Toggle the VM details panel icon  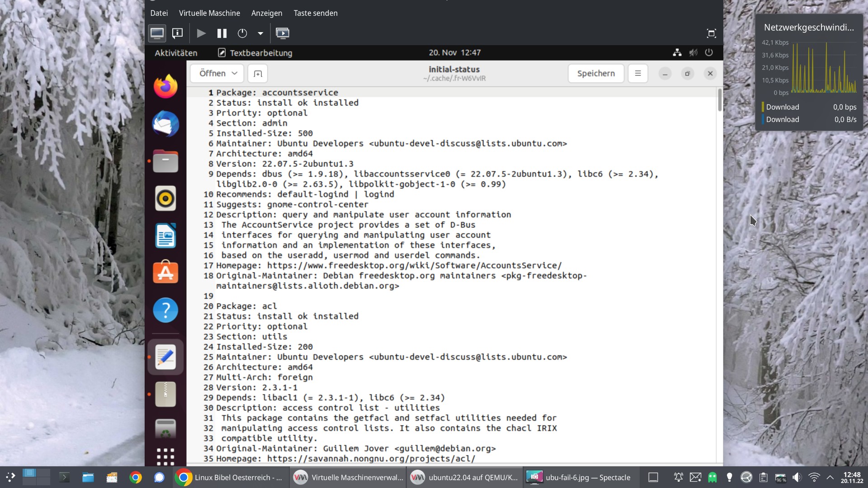pyautogui.click(x=177, y=33)
